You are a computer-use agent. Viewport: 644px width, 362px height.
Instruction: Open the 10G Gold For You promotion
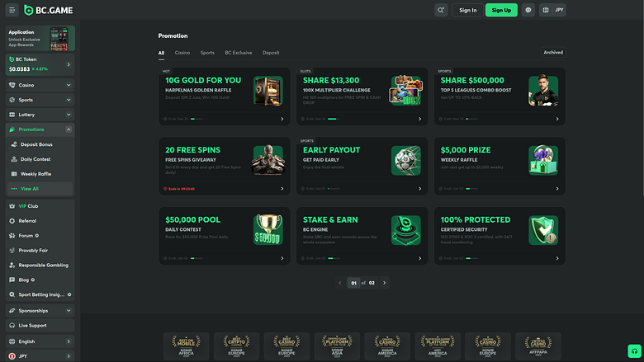coord(225,96)
